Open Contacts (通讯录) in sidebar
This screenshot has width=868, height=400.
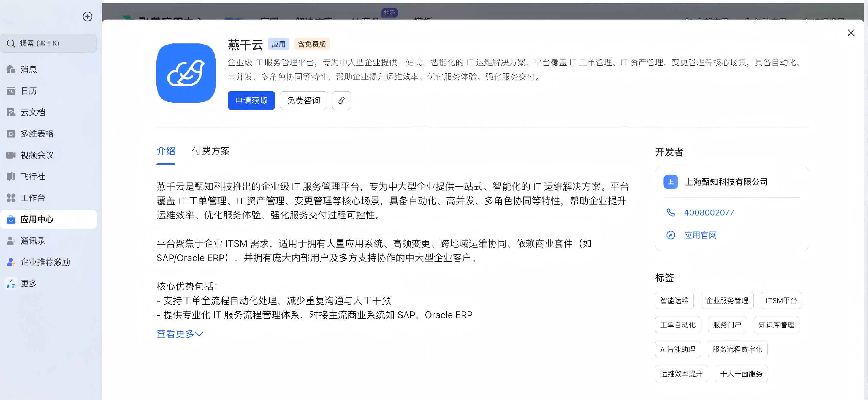(x=32, y=241)
